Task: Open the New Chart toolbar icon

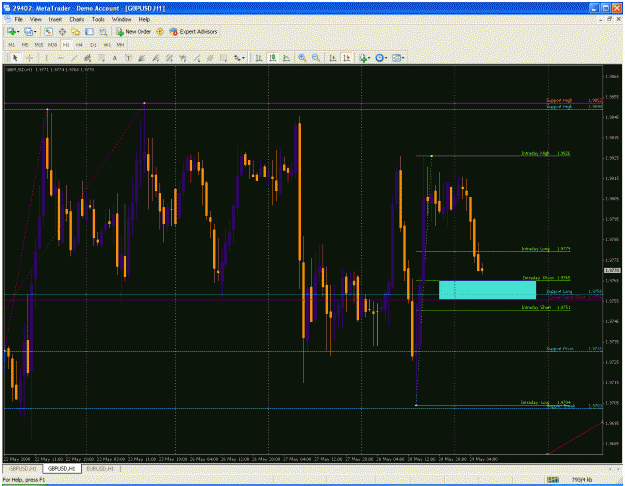Action: click(11, 31)
